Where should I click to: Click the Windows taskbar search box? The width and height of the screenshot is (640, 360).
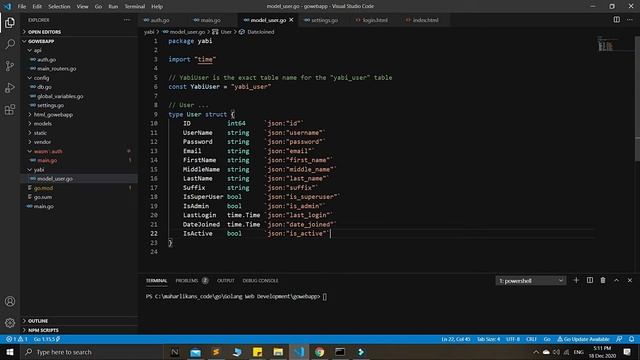(x=92, y=352)
